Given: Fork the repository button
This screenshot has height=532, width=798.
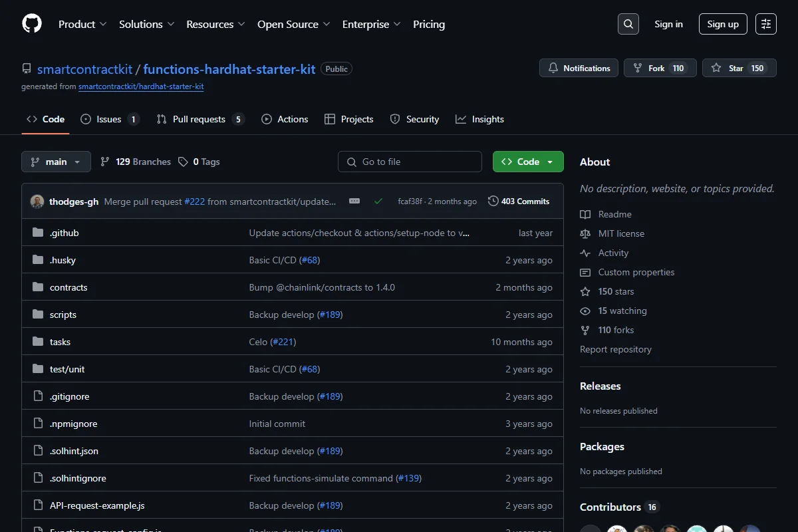Looking at the screenshot, I should (660, 68).
